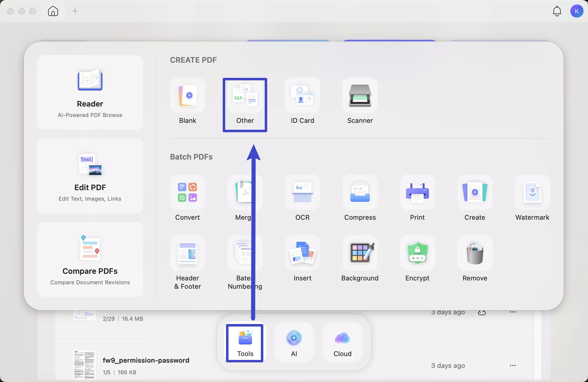Click the ID Card create icon
Screen dimensions: 588x382
pyautogui.click(x=302, y=96)
